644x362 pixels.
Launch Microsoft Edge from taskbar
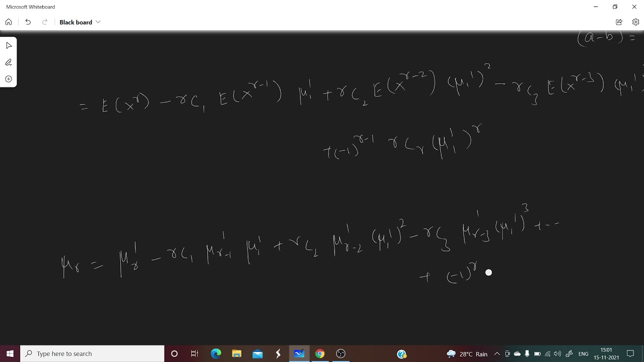coord(216,353)
